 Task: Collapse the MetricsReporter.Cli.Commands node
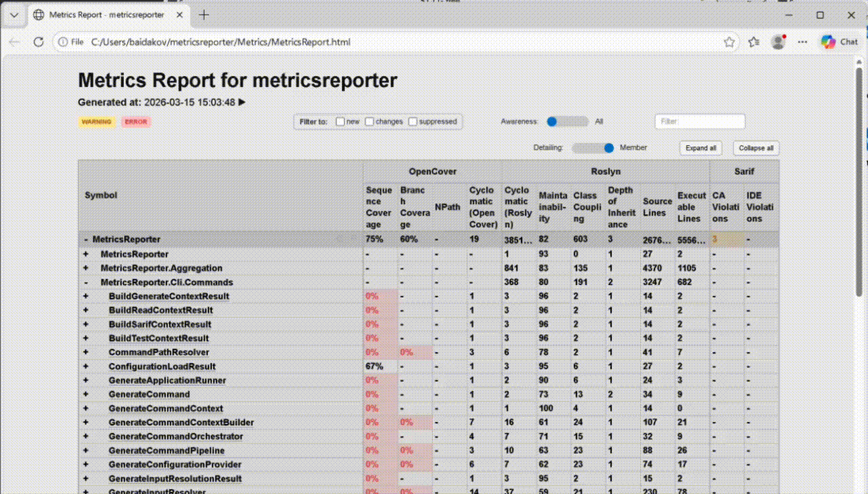point(85,282)
